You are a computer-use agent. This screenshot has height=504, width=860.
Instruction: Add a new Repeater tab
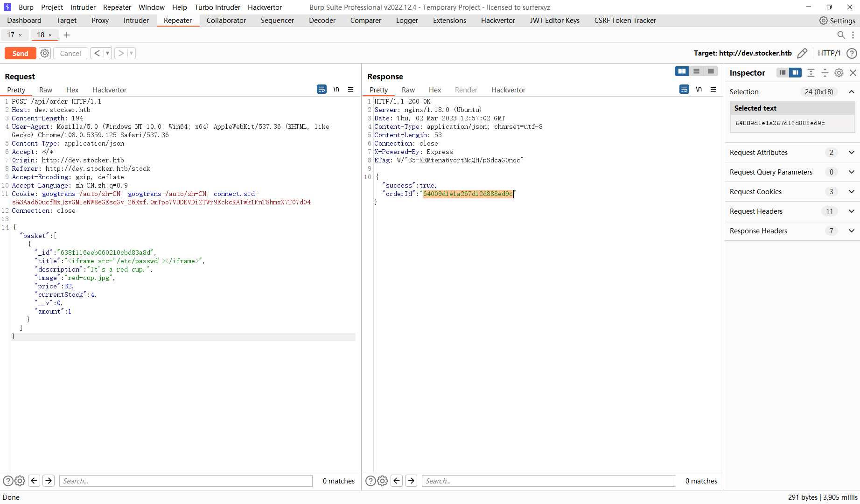[x=67, y=35]
